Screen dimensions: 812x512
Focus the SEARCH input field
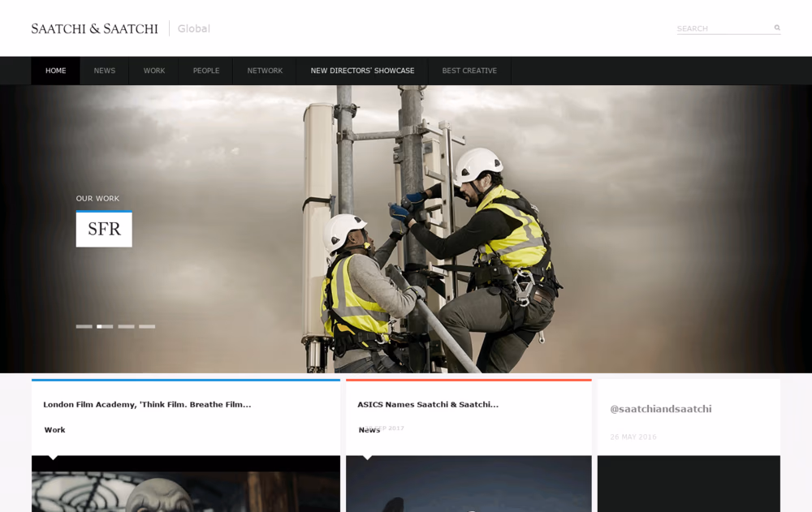tap(724, 28)
